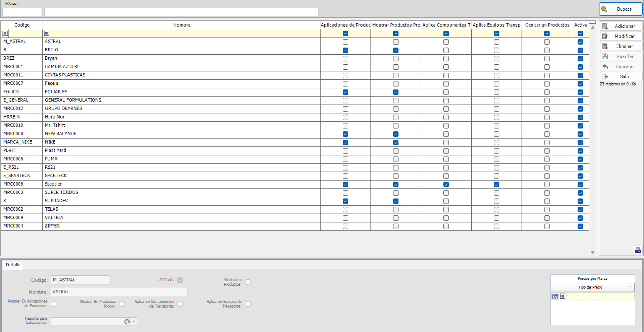Sort grid by the Nombre column header
The width and height of the screenshot is (644, 332).
coord(181,25)
